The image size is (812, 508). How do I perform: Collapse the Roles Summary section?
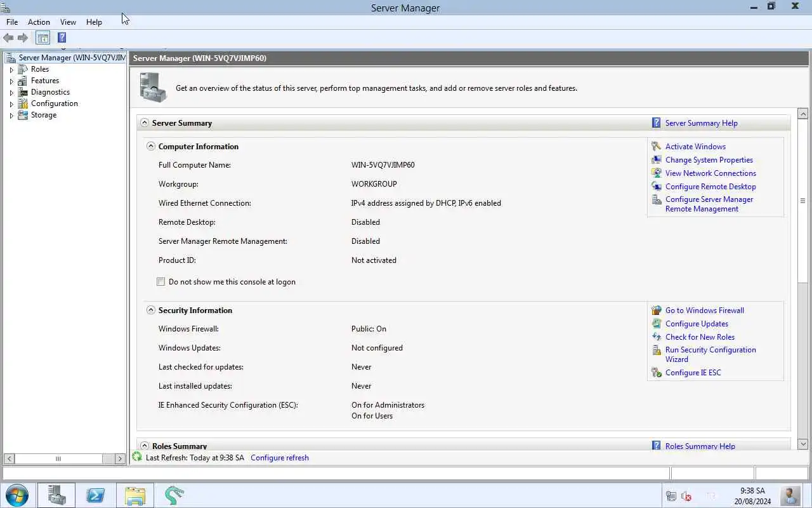[x=145, y=446]
